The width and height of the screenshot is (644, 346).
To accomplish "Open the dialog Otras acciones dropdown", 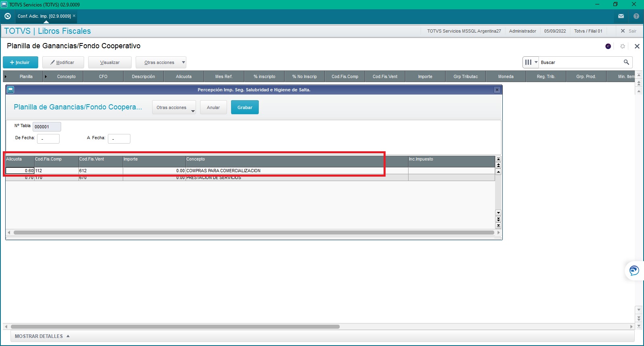I will pos(174,107).
